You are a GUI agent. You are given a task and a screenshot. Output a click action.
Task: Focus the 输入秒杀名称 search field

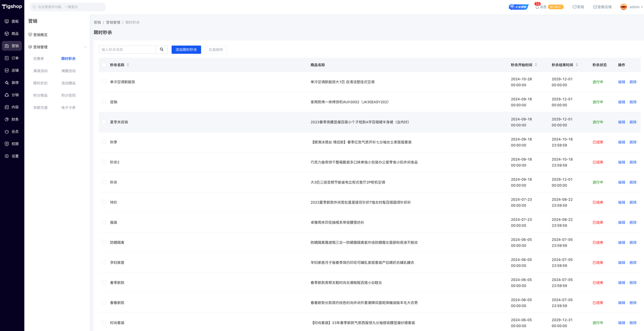click(127, 50)
